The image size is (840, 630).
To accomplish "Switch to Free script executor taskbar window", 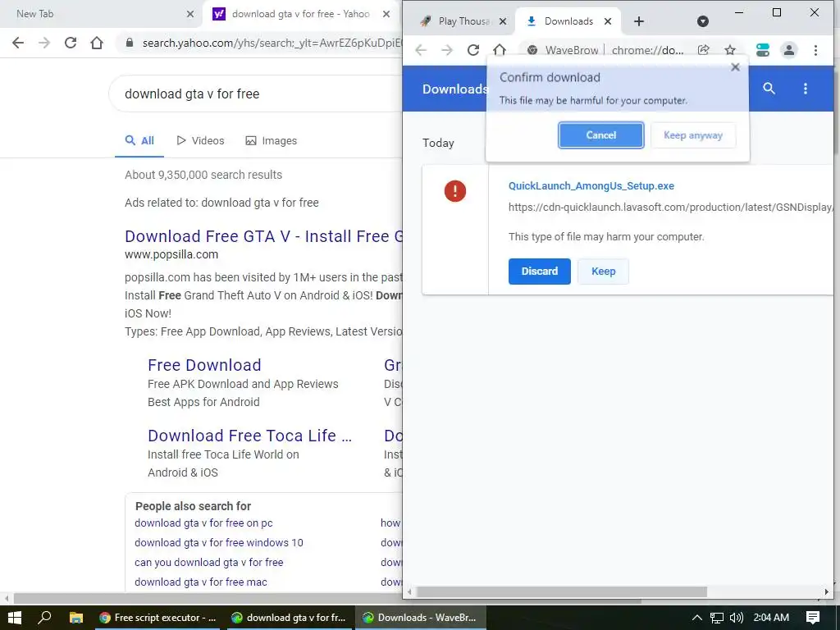I will [x=157, y=618].
